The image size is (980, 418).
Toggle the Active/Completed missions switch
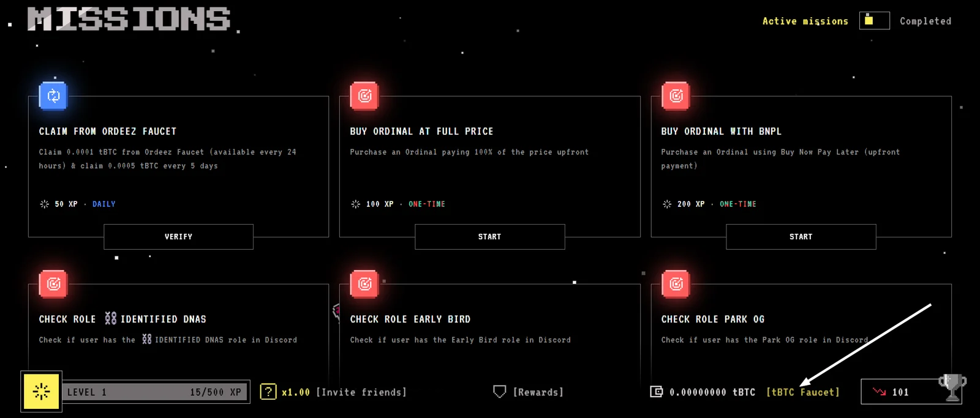coord(874,21)
